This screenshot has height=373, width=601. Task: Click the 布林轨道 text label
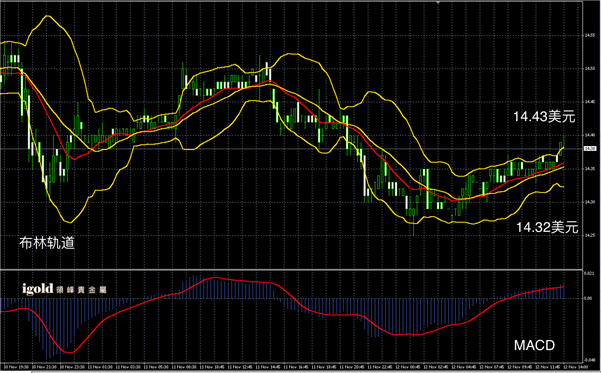point(47,243)
